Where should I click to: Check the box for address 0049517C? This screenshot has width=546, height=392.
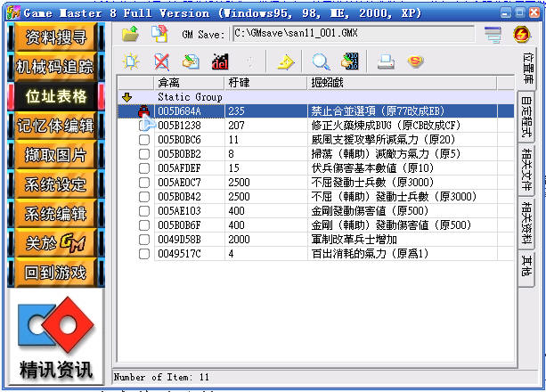[144, 254]
